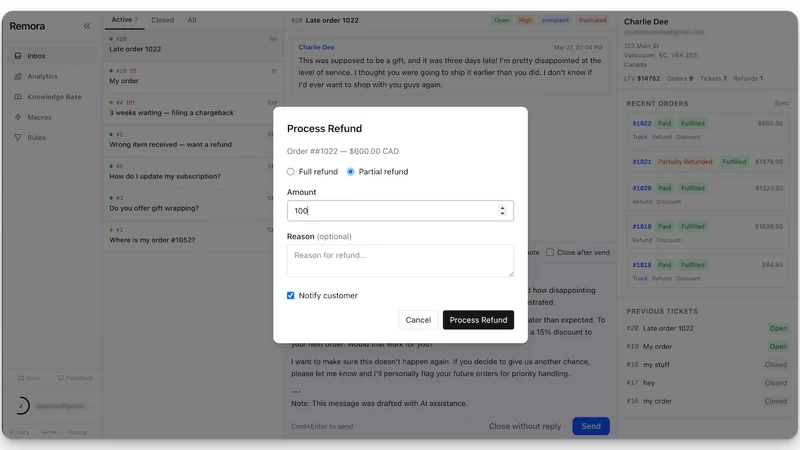This screenshot has width=800, height=450.
Task: Click Discount under order #1022
Action: coord(688,137)
